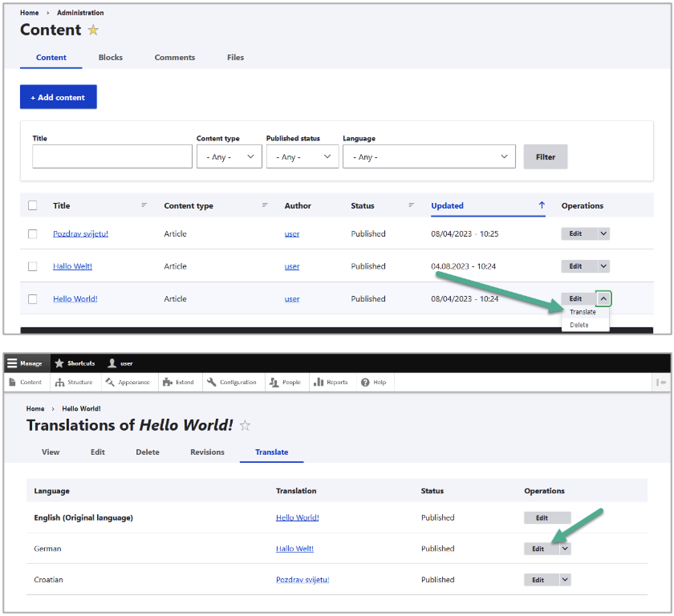This screenshot has width=674, height=616.
Task: Expand operations arrow for Croatian translation
Action: pos(565,579)
